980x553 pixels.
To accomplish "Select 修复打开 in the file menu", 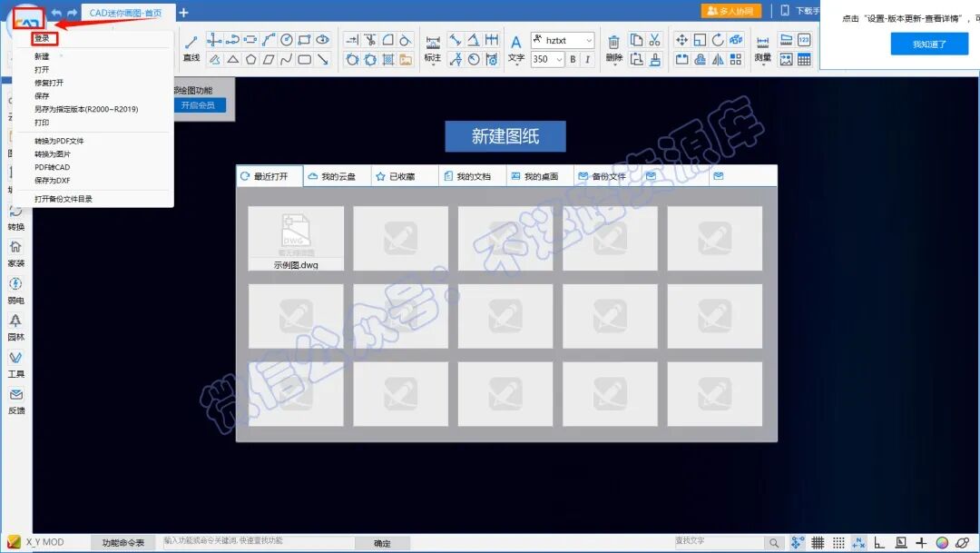I will (x=49, y=83).
